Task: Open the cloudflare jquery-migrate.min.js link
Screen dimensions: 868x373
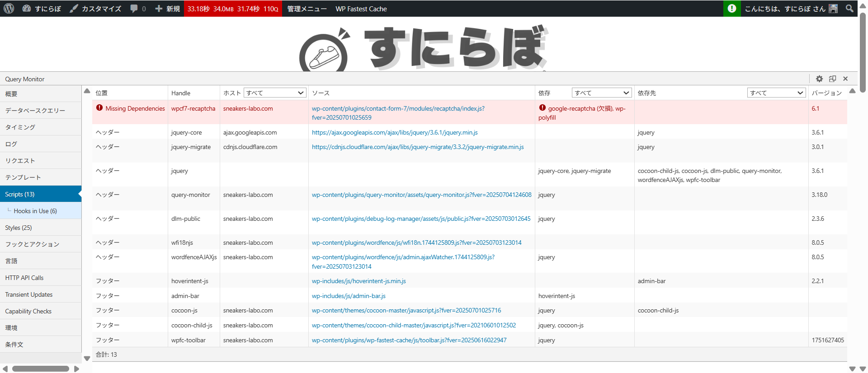Action: pos(418,147)
